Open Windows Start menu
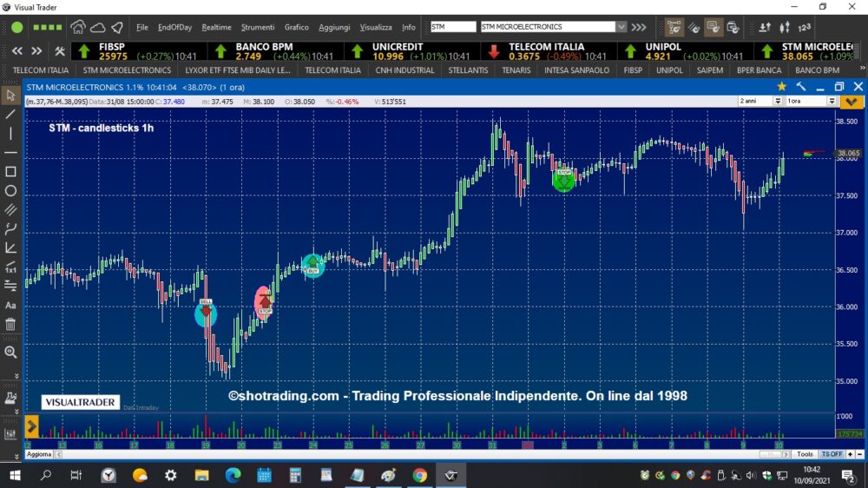The width and height of the screenshot is (868, 488). tap(15, 475)
